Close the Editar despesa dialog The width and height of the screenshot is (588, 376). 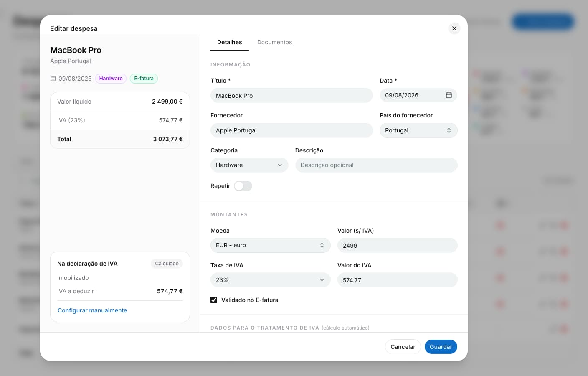(x=454, y=28)
